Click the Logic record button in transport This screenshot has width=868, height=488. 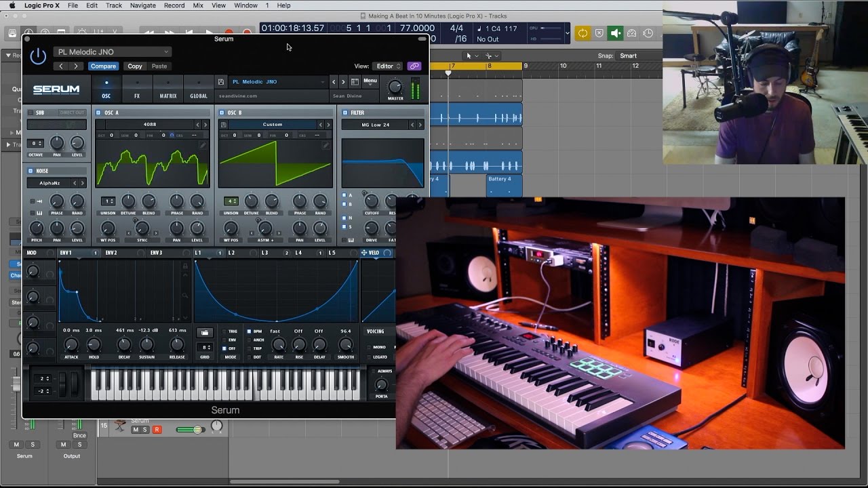tap(229, 33)
